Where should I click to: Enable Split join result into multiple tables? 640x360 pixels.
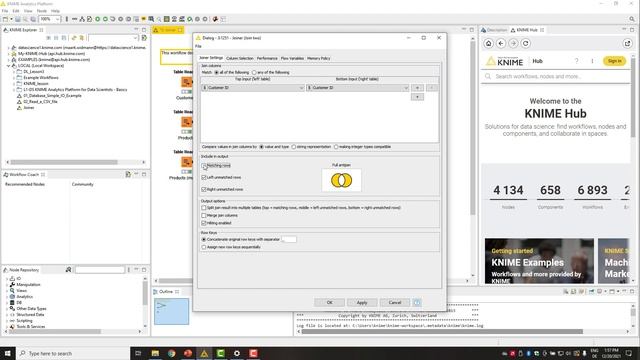[x=204, y=208]
